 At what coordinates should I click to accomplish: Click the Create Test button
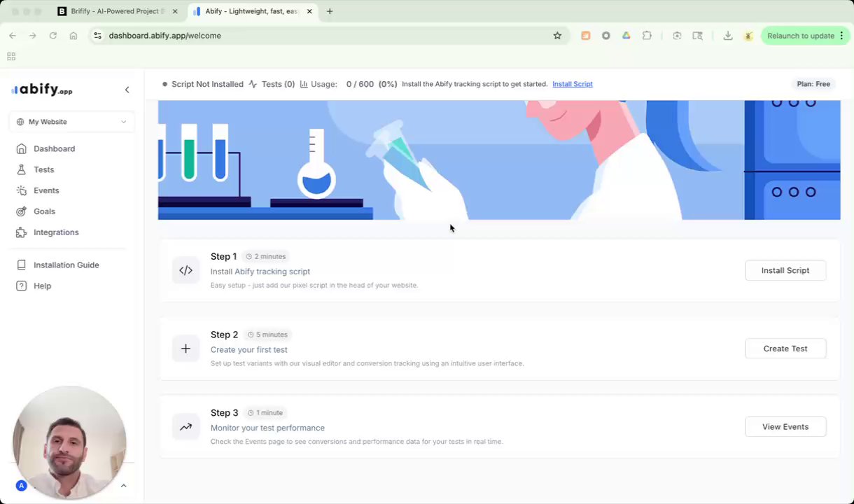pos(785,349)
